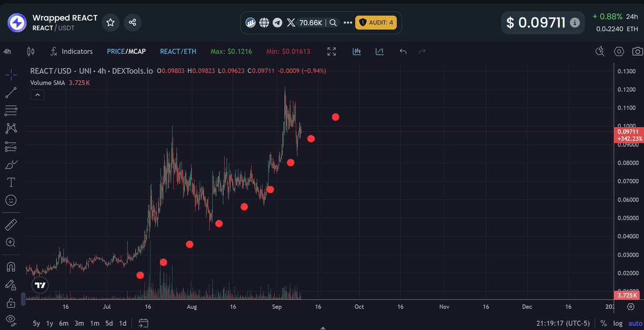This screenshot has width=644, height=330.
Task: Redo the chart action
Action: pyautogui.click(x=422, y=52)
